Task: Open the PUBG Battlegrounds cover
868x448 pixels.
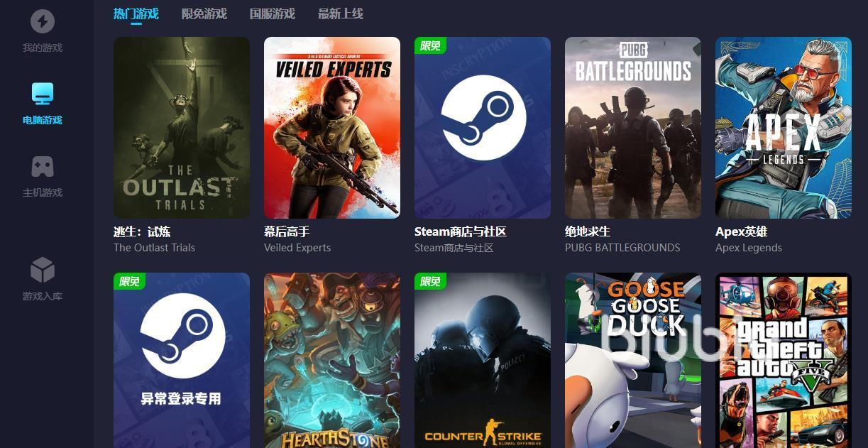Action: point(633,128)
